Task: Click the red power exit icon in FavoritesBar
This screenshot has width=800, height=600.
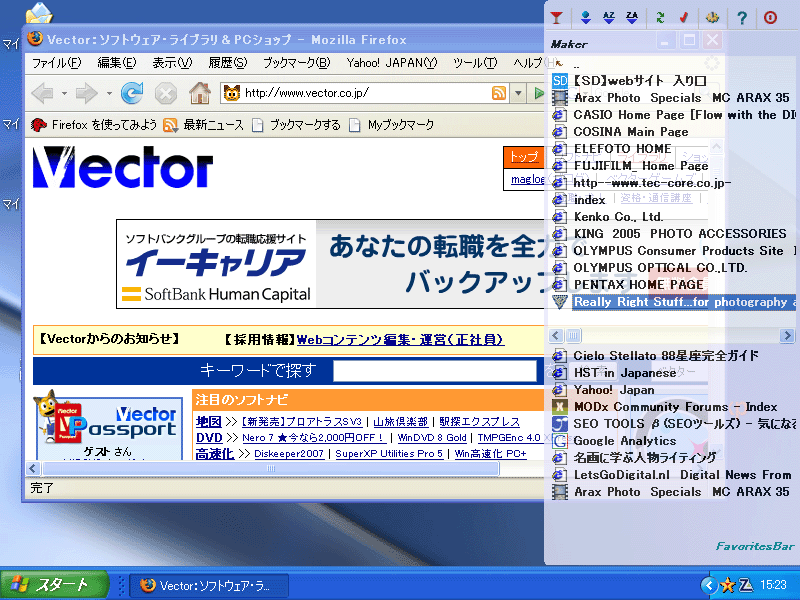Action: click(770, 18)
